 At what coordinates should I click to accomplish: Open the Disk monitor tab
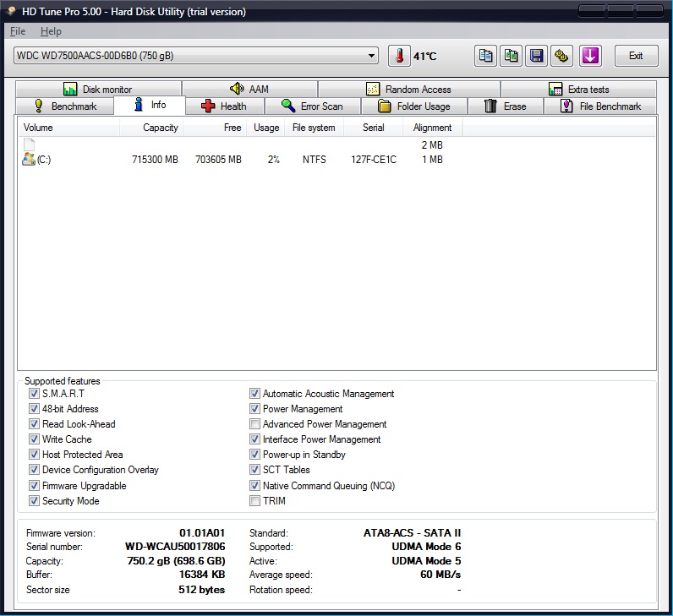click(97, 90)
